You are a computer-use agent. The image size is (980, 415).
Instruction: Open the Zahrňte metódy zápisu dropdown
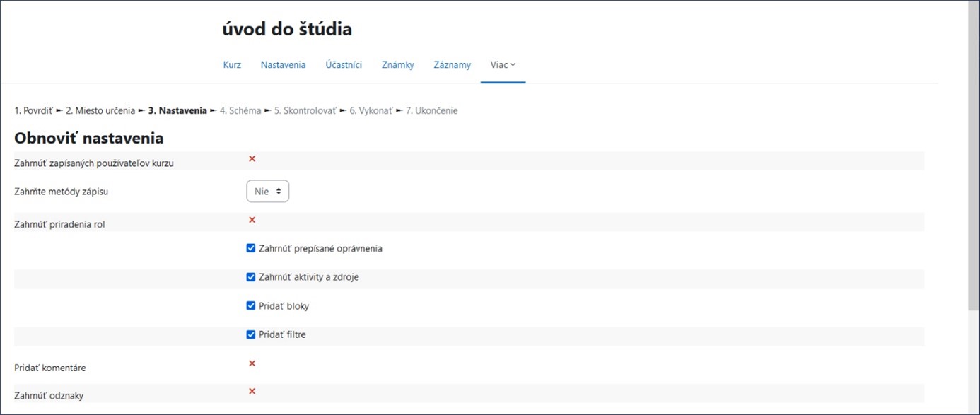267,191
